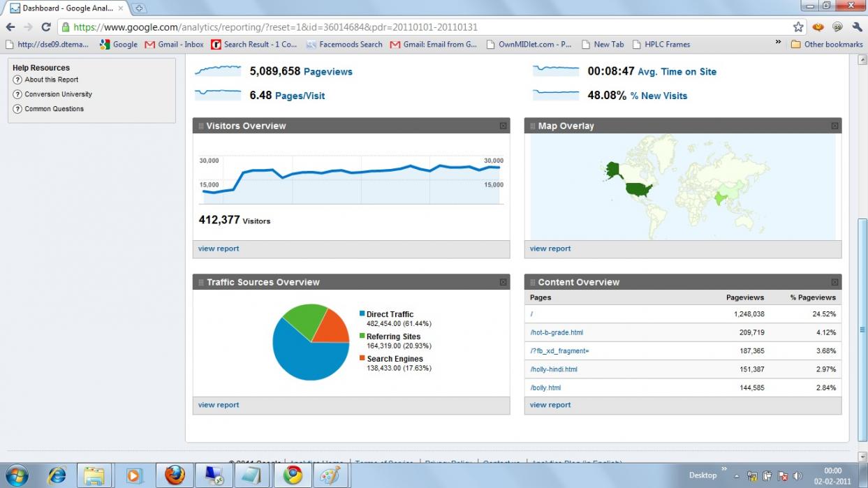
Task: Open the Gmail - Inbox bookmark
Action: click(174, 44)
